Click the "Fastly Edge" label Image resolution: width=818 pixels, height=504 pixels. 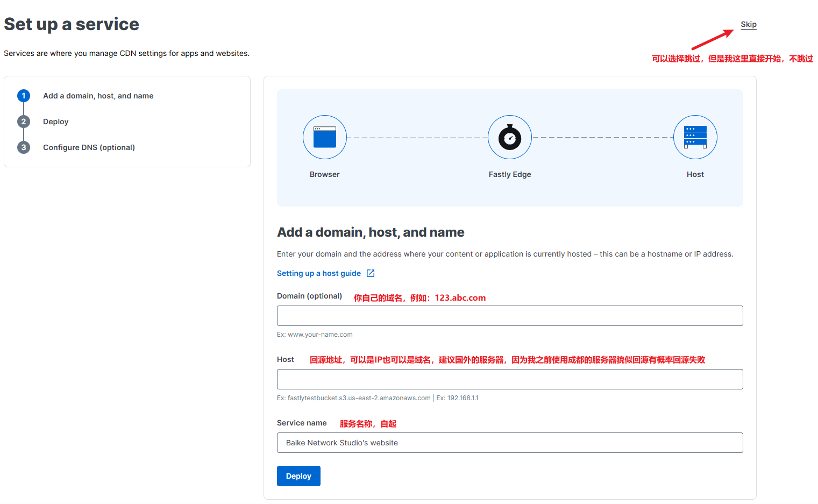pyautogui.click(x=510, y=174)
